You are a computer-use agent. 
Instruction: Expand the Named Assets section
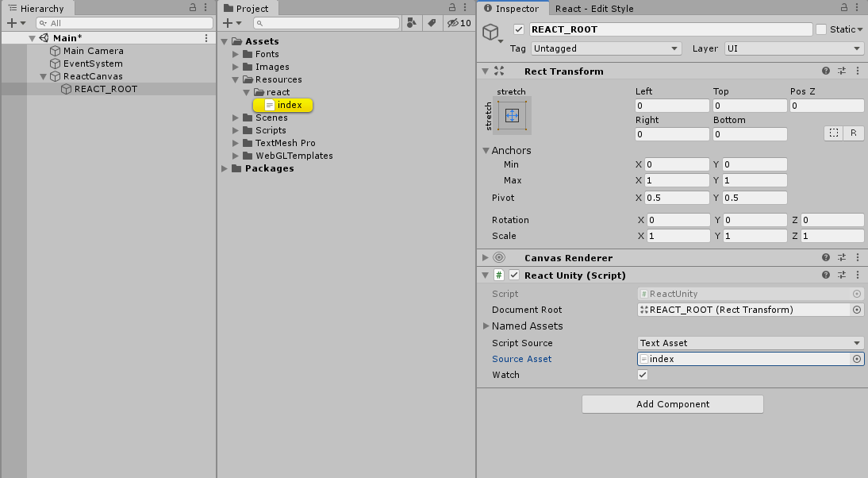(486, 326)
